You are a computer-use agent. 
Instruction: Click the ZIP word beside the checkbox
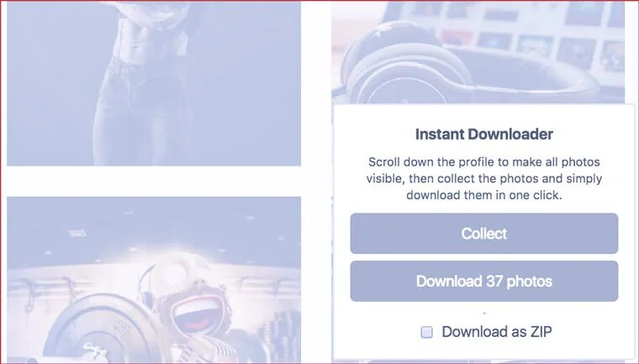[x=541, y=332]
